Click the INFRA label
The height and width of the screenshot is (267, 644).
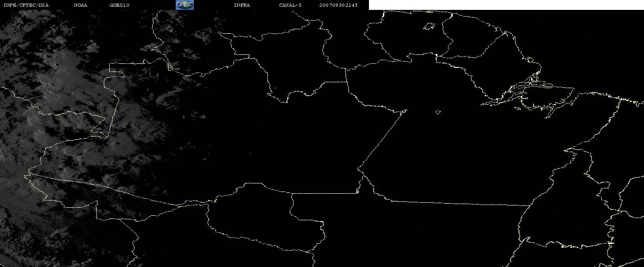pos(242,5)
